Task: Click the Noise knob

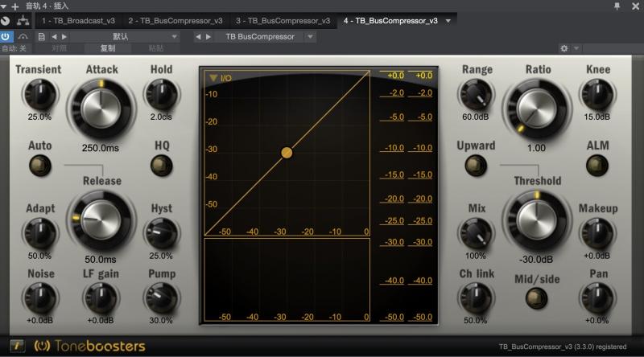Action: (x=39, y=298)
